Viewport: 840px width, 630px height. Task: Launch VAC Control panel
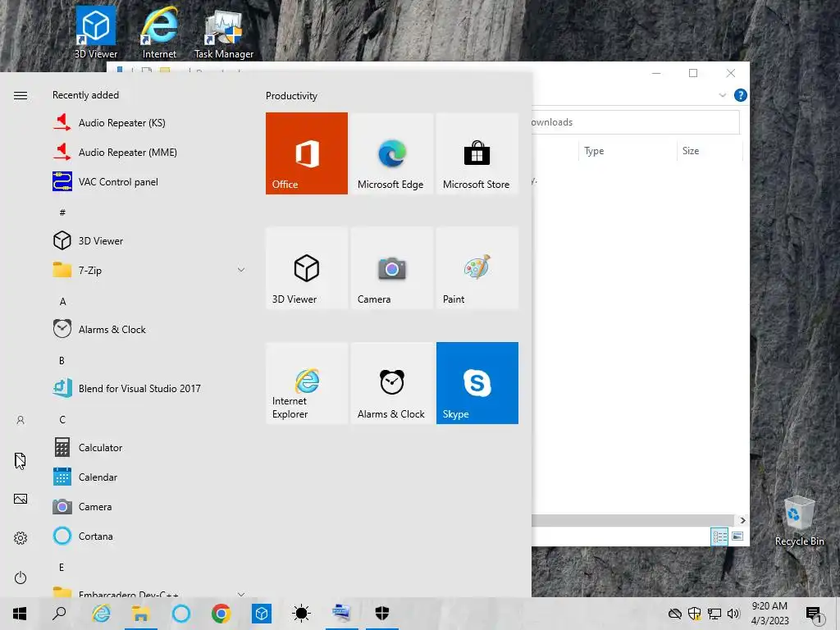[x=150, y=181]
